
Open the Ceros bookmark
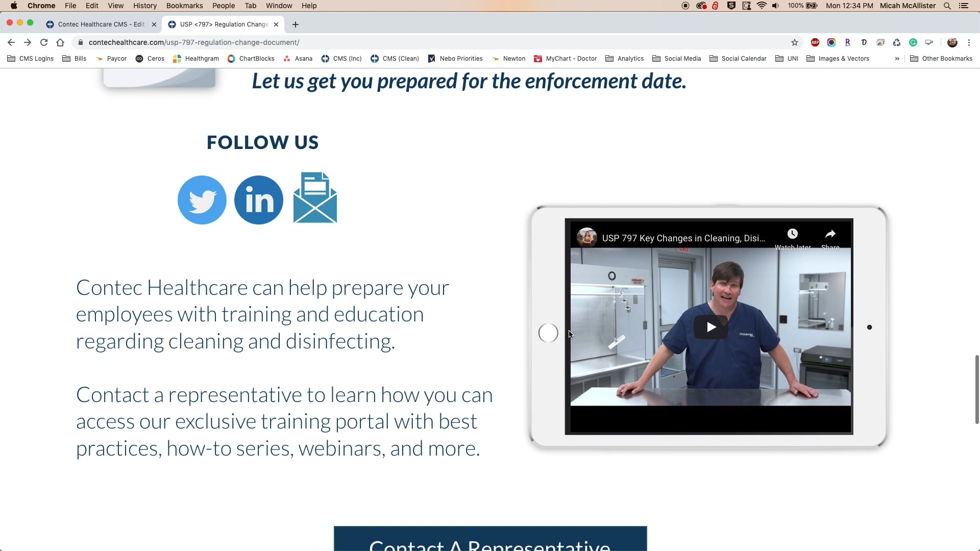coord(150,59)
